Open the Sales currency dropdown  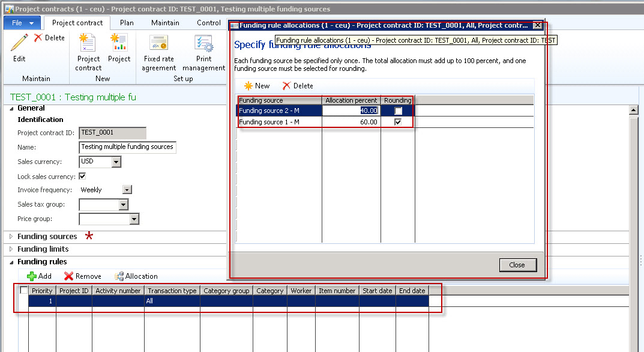pos(116,162)
